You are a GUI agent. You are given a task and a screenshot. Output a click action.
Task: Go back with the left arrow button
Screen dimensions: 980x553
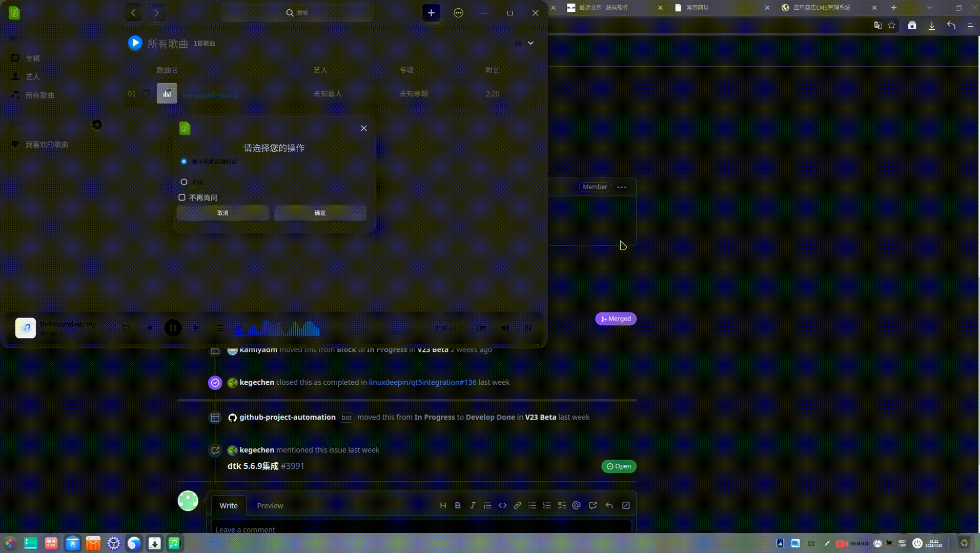click(x=133, y=13)
